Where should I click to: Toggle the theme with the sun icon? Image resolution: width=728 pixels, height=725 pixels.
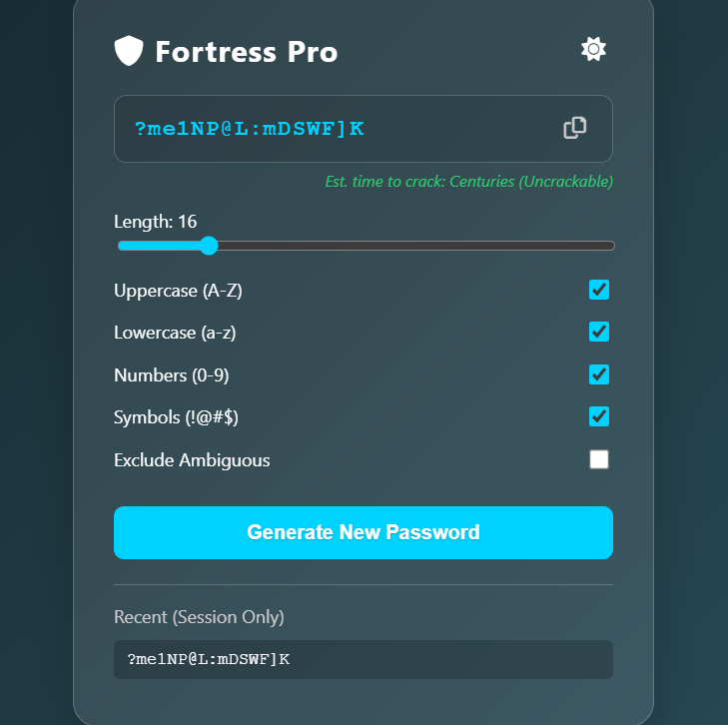pyautogui.click(x=593, y=49)
